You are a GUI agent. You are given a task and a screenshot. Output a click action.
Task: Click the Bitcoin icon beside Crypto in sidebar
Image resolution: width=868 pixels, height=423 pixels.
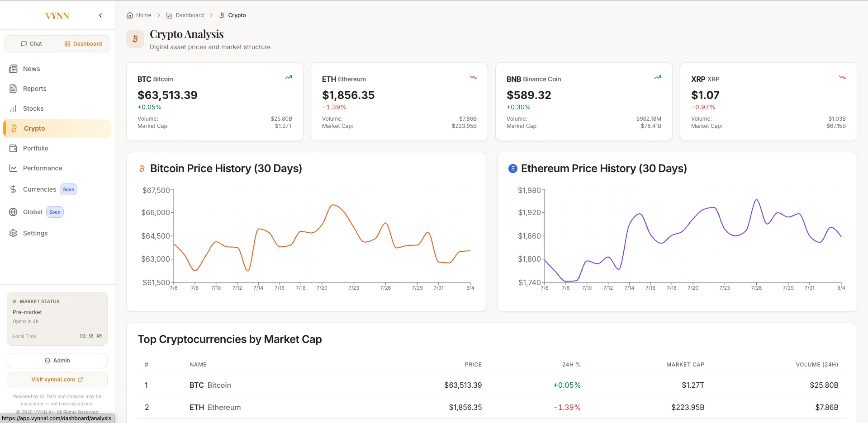14,128
